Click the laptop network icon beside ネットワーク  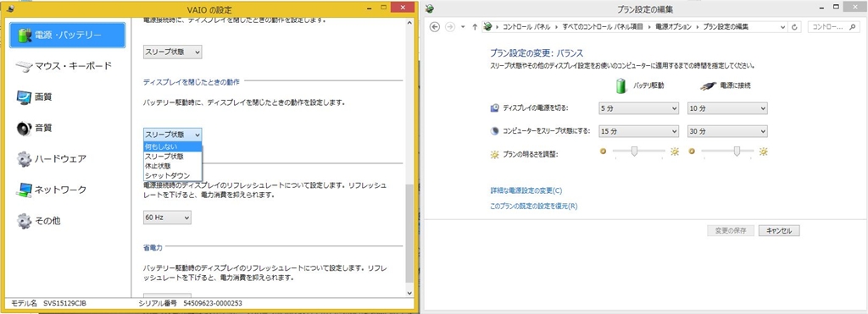pos(24,190)
